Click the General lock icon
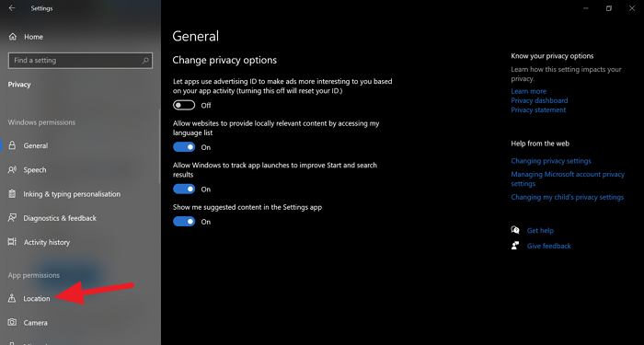 pos(12,145)
